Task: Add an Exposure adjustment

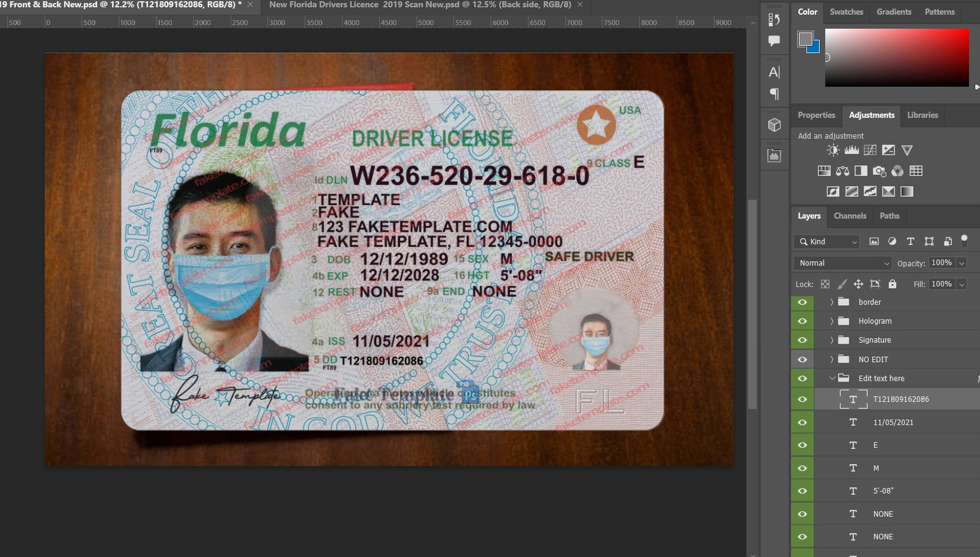Action: [x=888, y=150]
